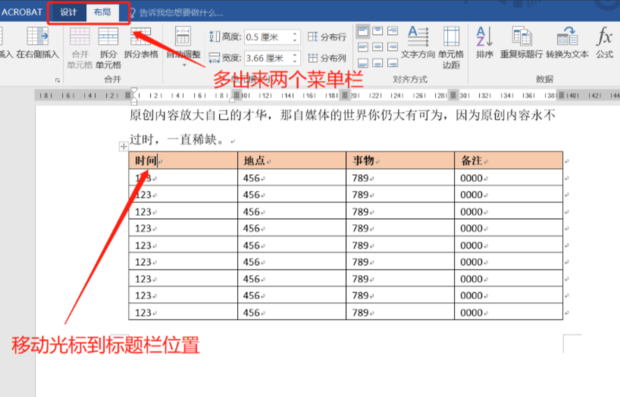Change 文字方向 text direction

[418, 42]
